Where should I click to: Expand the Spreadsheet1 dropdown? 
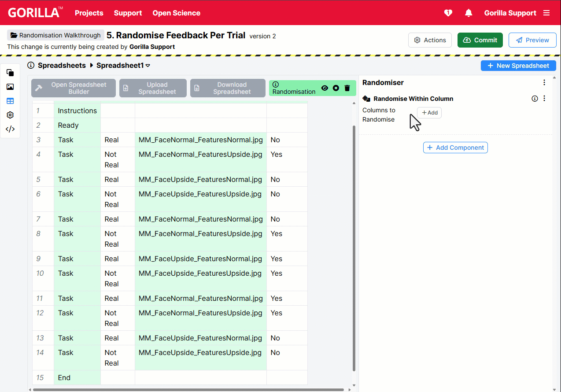(148, 65)
